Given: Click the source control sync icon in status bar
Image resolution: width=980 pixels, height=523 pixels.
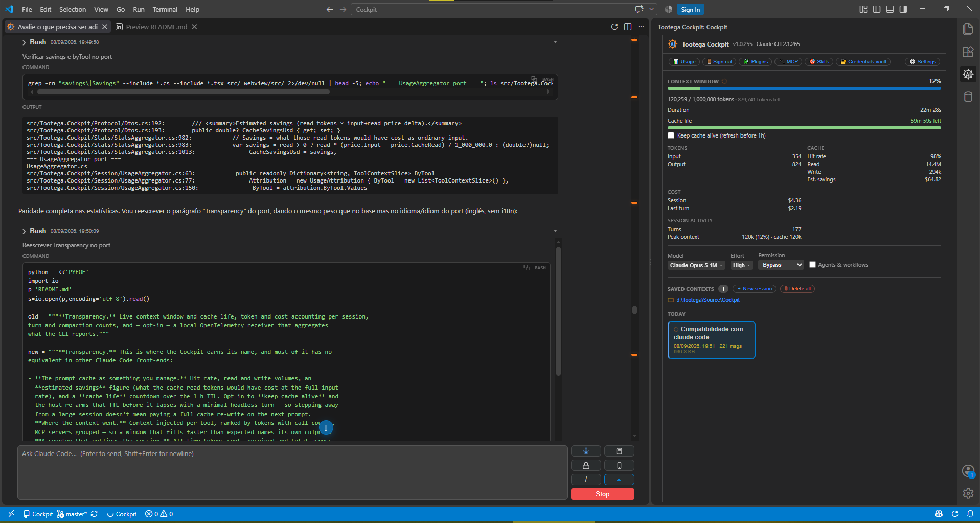Looking at the screenshot, I should (94, 514).
